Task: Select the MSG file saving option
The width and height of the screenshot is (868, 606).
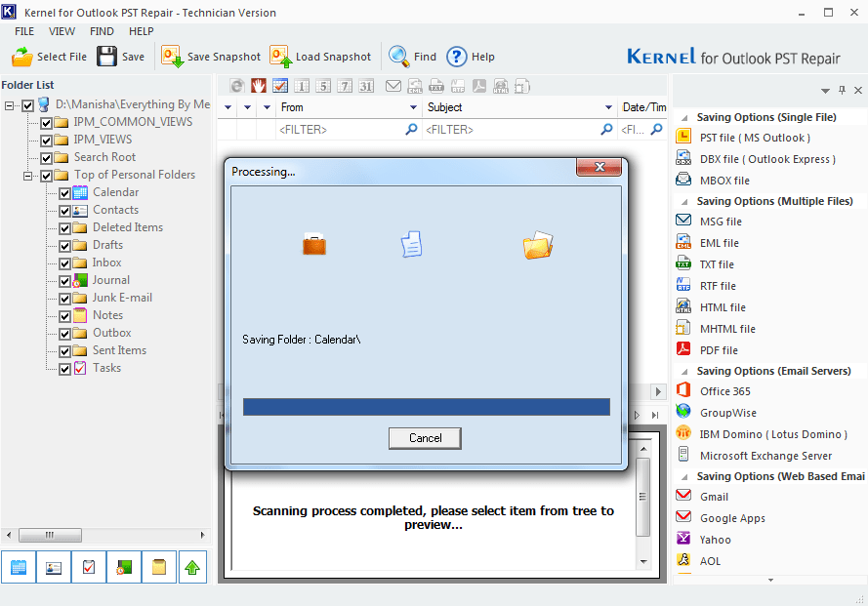Action: click(x=721, y=222)
